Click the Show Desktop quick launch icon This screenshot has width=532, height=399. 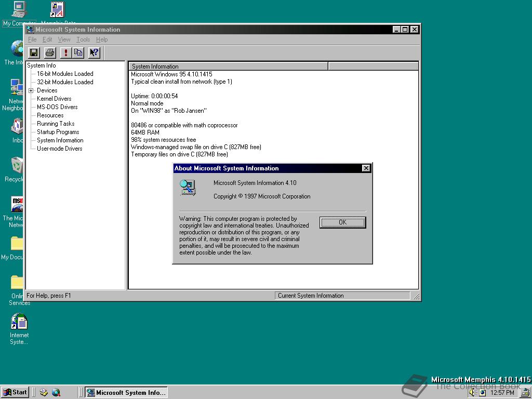[x=44, y=393]
